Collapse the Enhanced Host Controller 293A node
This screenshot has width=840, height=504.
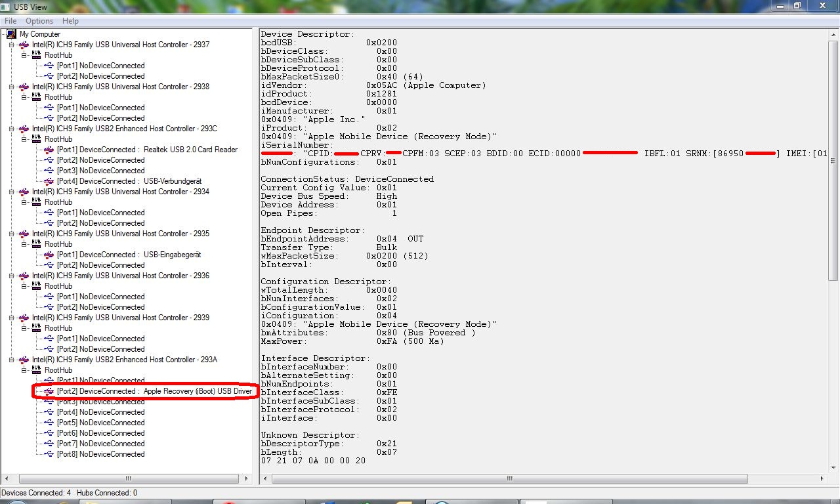pyautogui.click(x=11, y=360)
